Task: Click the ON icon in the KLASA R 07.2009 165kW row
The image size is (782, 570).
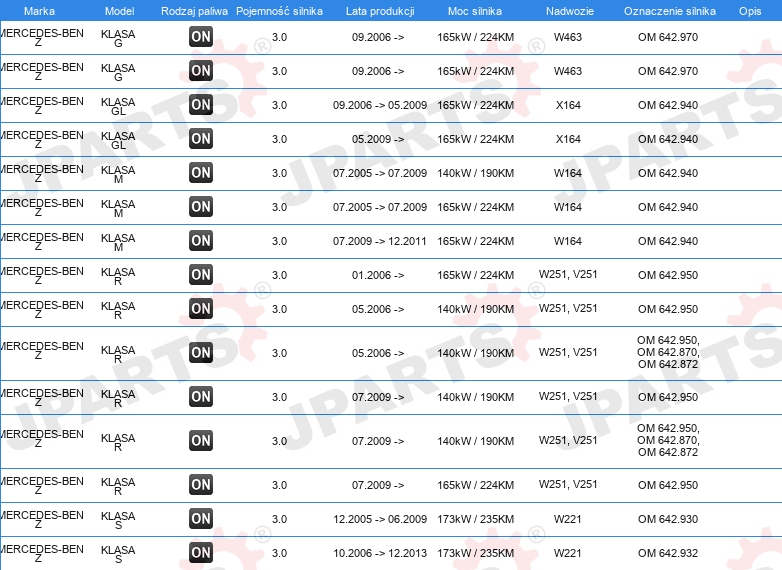Action: pyautogui.click(x=201, y=484)
